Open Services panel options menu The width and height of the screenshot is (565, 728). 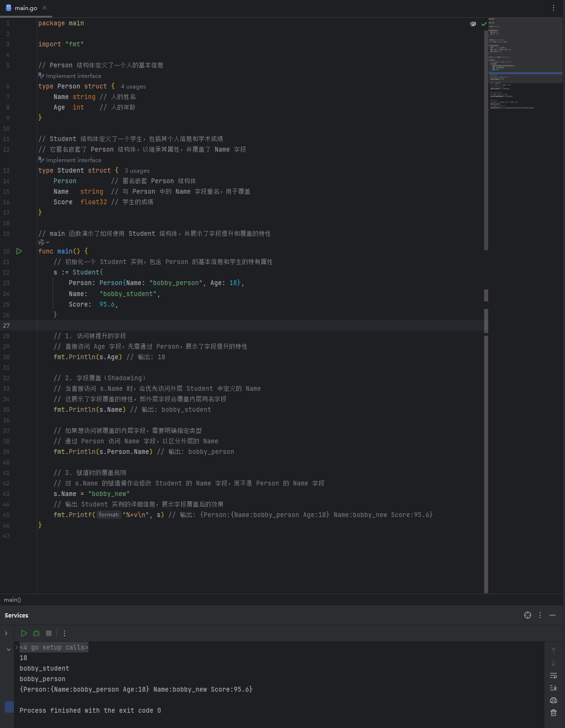[x=540, y=615]
